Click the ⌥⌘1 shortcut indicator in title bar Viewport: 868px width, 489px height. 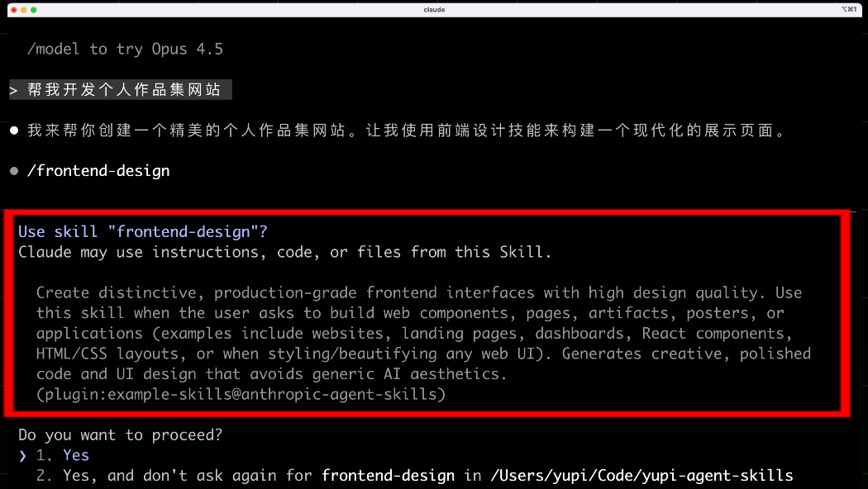coord(849,9)
